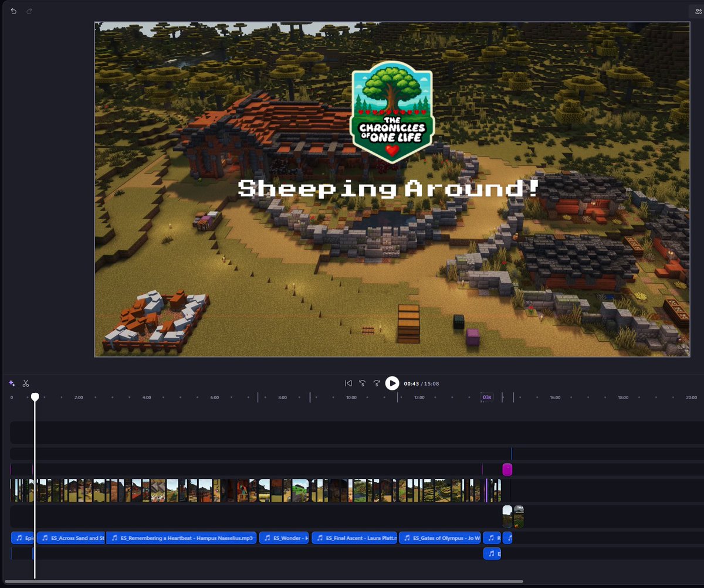The width and height of the screenshot is (704, 588).
Task: Click the white playhead handle
Action: (x=35, y=397)
